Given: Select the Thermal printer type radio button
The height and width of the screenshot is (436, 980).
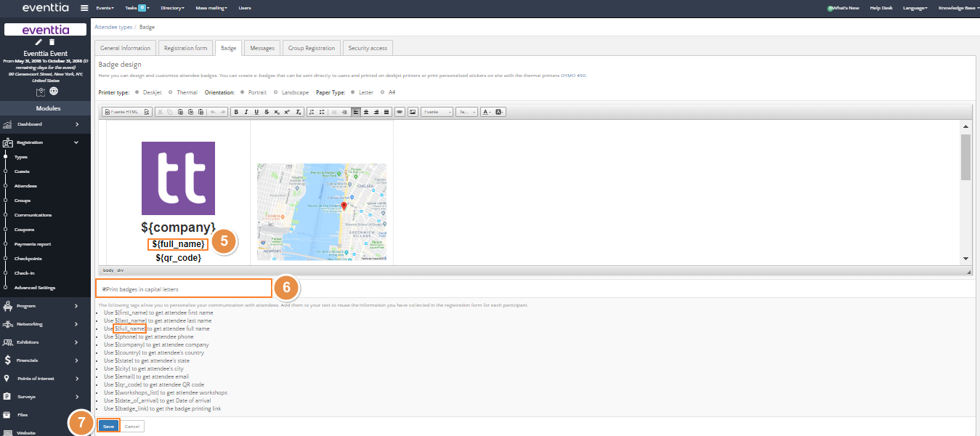Looking at the screenshot, I should [170, 92].
